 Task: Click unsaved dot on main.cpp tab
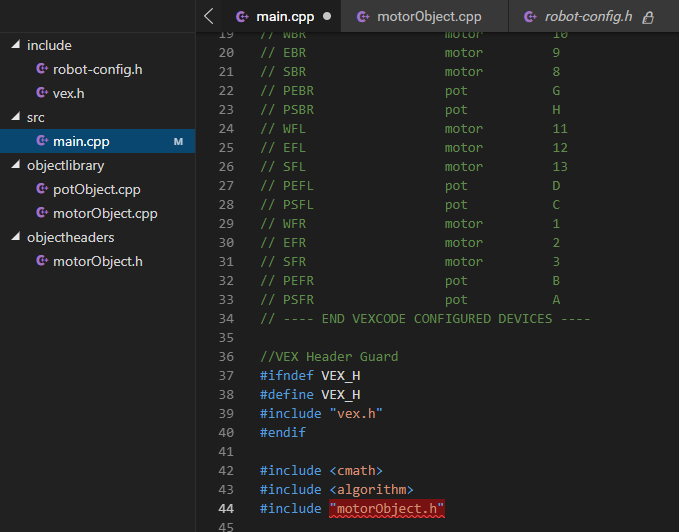pyautogui.click(x=327, y=16)
